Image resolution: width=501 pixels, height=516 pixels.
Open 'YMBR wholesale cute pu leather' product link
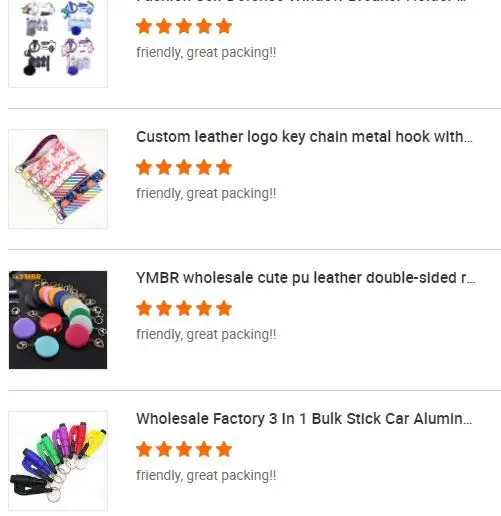(306, 278)
